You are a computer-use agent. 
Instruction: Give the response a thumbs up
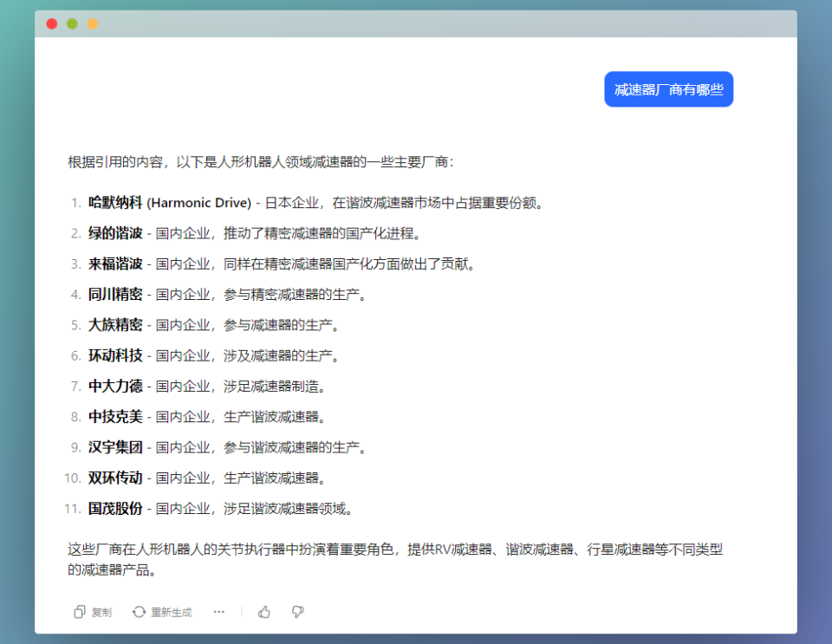click(263, 612)
